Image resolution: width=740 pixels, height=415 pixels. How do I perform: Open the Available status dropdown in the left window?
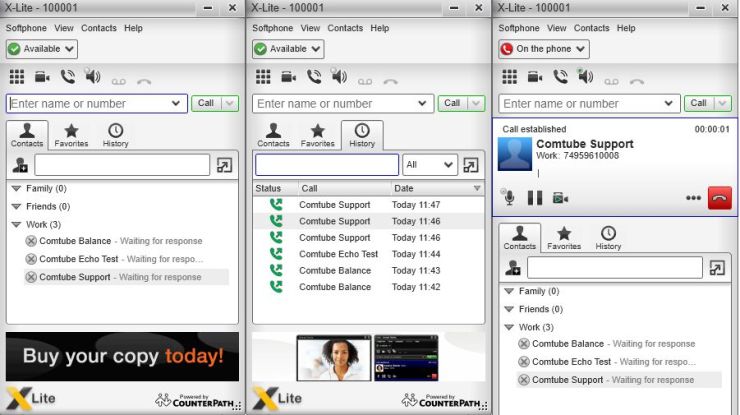[42, 49]
